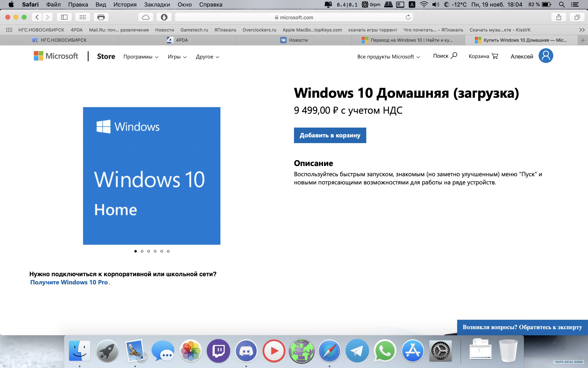Screen dimensions: 588x368
Task: Show hidden bookmarks with double chevron
Action: pyautogui.click(x=582, y=30)
